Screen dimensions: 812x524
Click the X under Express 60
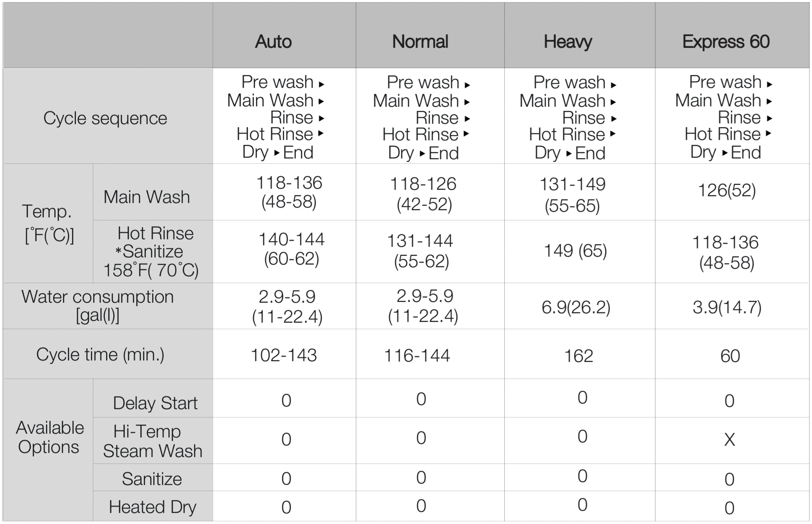tap(729, 440)
